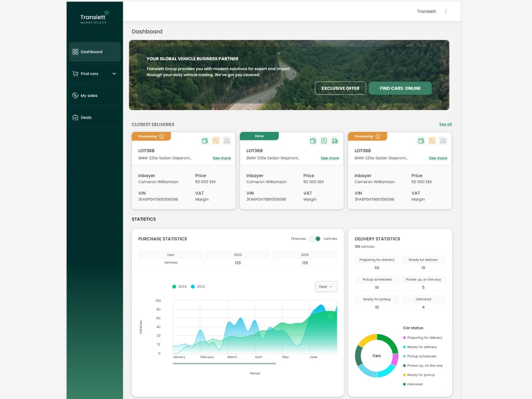
Task: Click the Find cars cart icon
Action: tap(76, 73)
